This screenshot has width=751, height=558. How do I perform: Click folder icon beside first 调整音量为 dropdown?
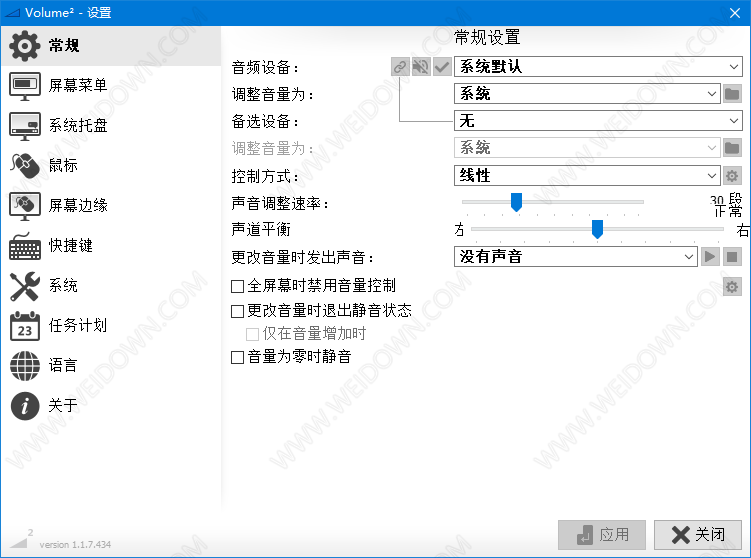coord(732,94)
